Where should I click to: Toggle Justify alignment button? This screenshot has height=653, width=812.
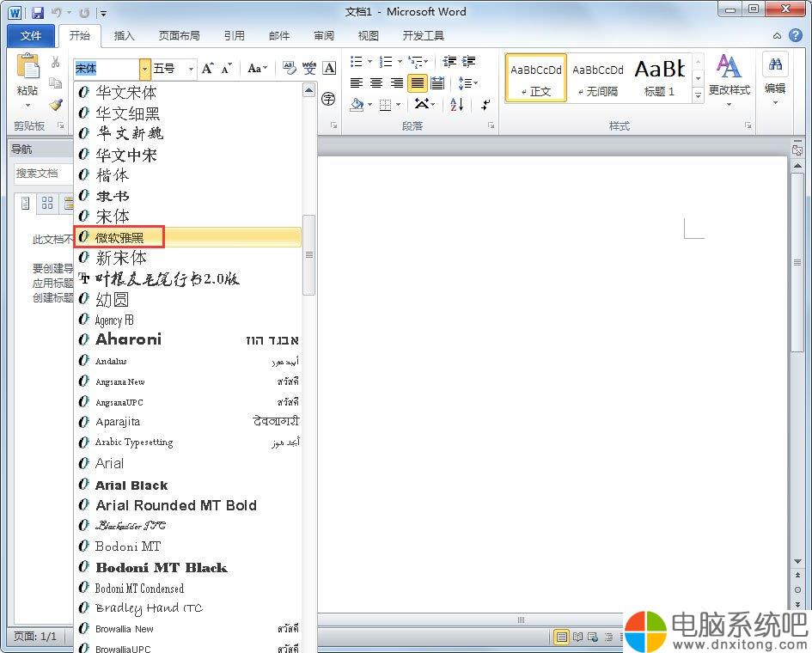click(417, 82)
